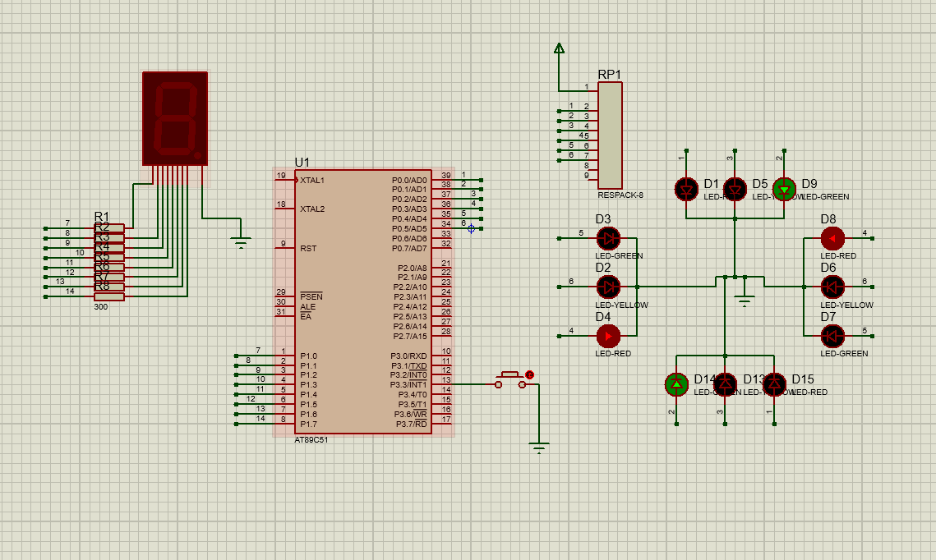
Task: Toggle the red latch dot on push button
Action: pos(529,374)
